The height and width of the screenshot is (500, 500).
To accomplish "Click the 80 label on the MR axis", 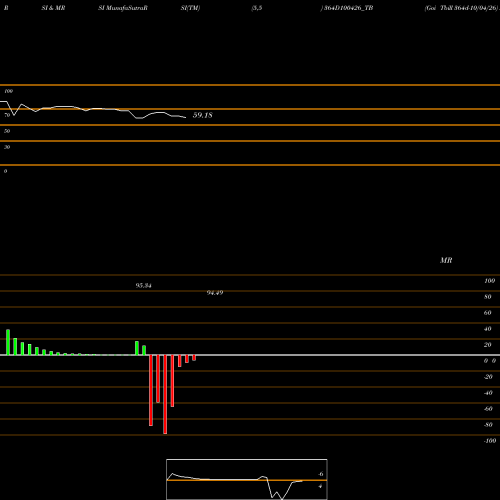I will click(488, 297).
